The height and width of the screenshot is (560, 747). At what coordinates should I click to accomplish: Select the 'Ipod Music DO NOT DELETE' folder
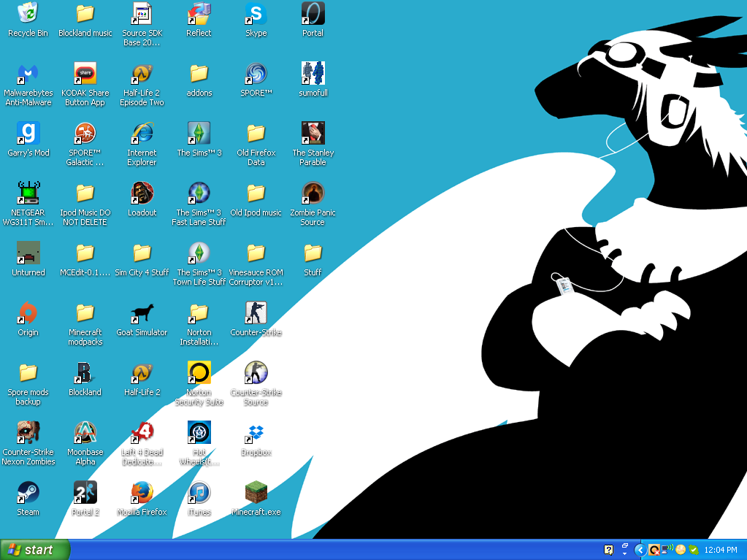click(85, 193)
